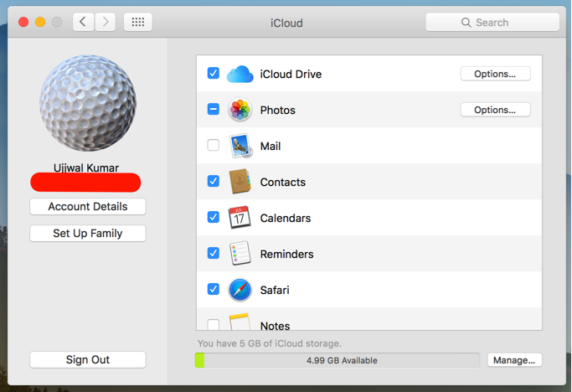Click the Search field
The width and height of the screenshot is (572, 392).
(x=492, y=23)
